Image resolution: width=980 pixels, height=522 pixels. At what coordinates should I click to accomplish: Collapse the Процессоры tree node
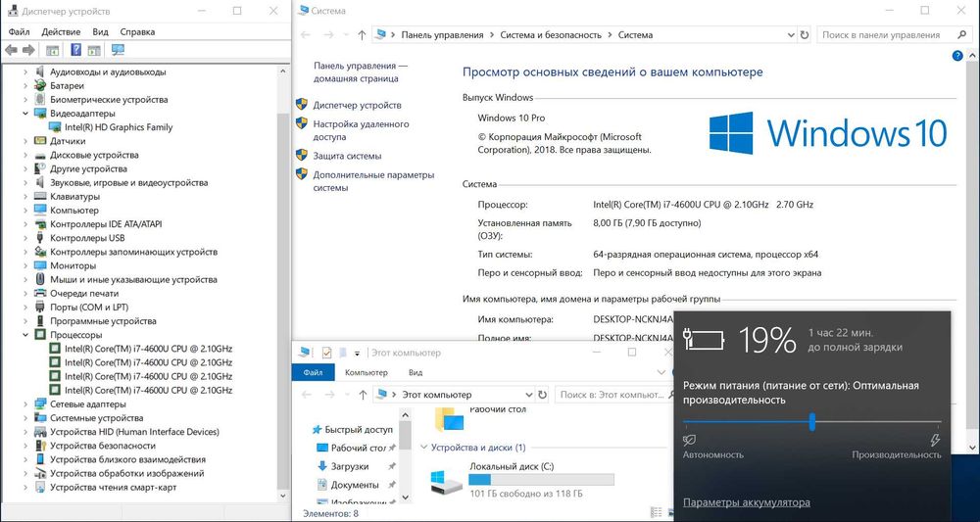click(25, 335)
